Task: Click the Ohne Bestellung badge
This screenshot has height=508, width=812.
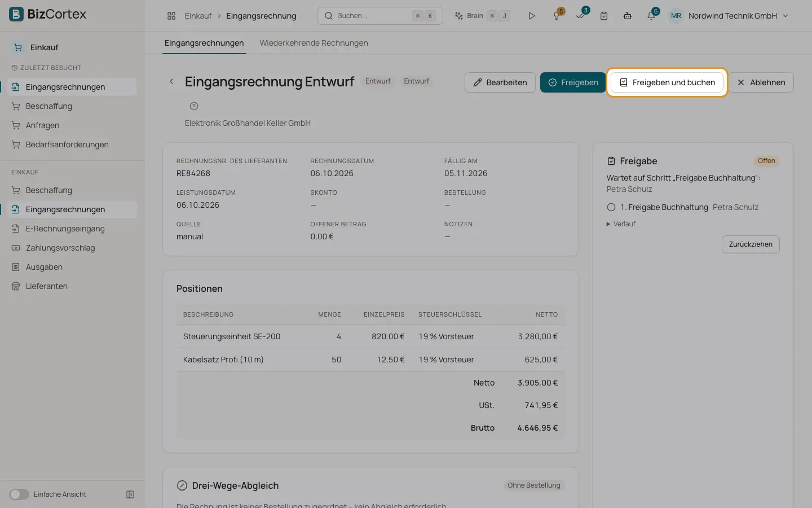Action: tap(533, 485)
